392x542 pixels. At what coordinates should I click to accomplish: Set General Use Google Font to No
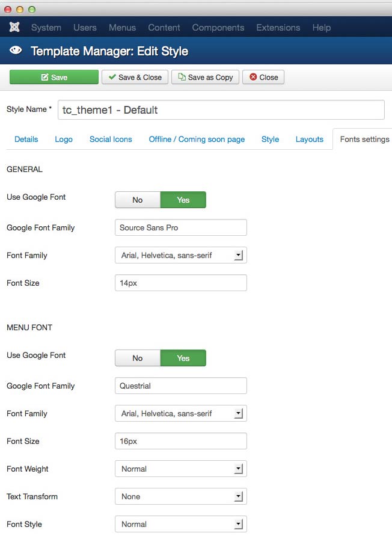[x=138, y=200]
